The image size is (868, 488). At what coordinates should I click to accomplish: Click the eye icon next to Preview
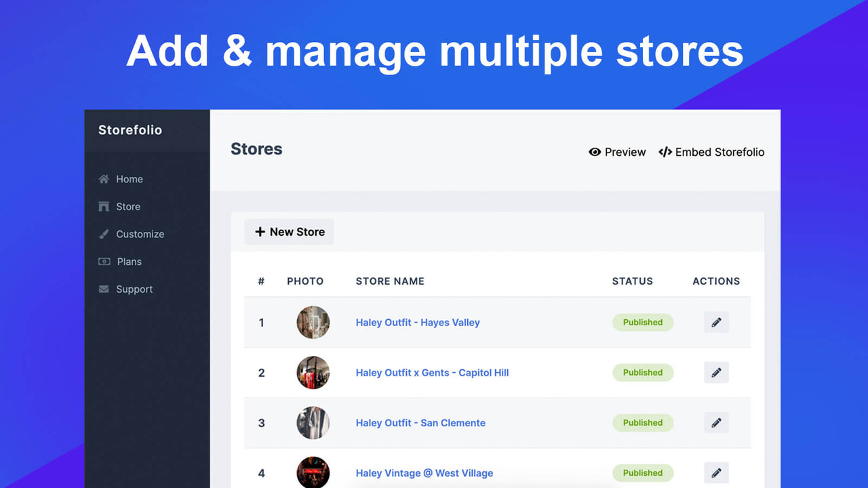(x=595, y=152)
